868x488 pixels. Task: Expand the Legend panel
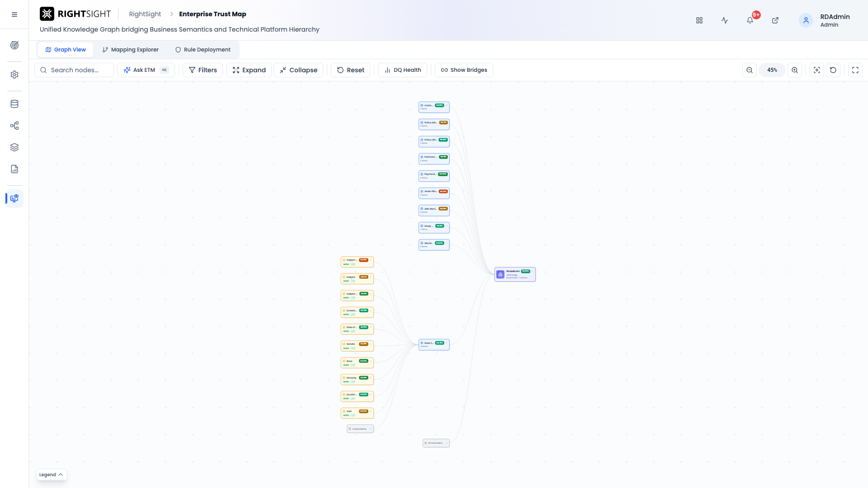point(52,474)
